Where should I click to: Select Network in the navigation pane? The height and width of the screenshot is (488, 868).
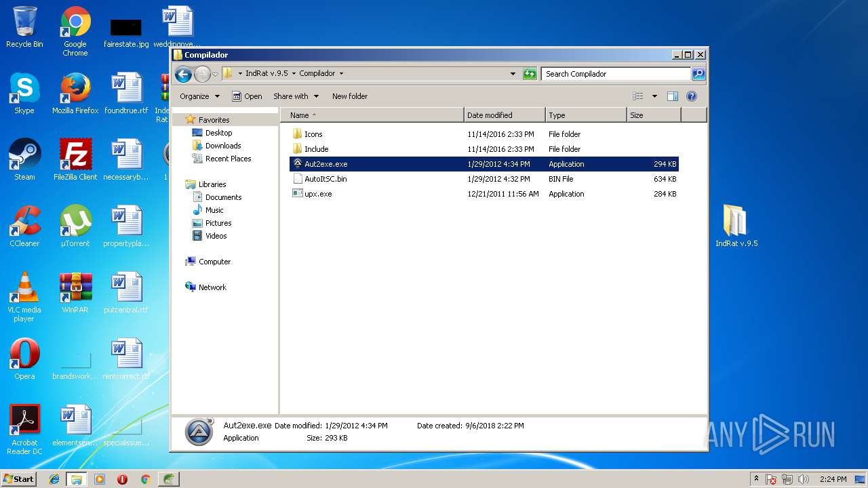[212, 287]
